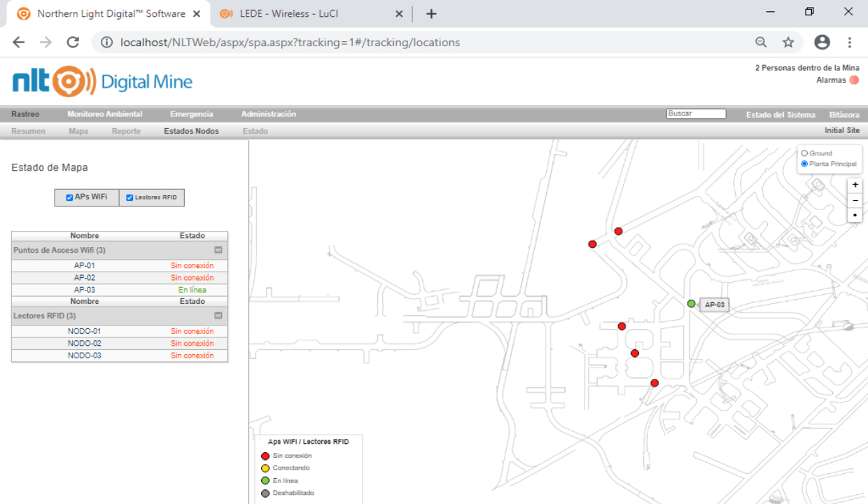Open the Administración menu

click(269, 114)
